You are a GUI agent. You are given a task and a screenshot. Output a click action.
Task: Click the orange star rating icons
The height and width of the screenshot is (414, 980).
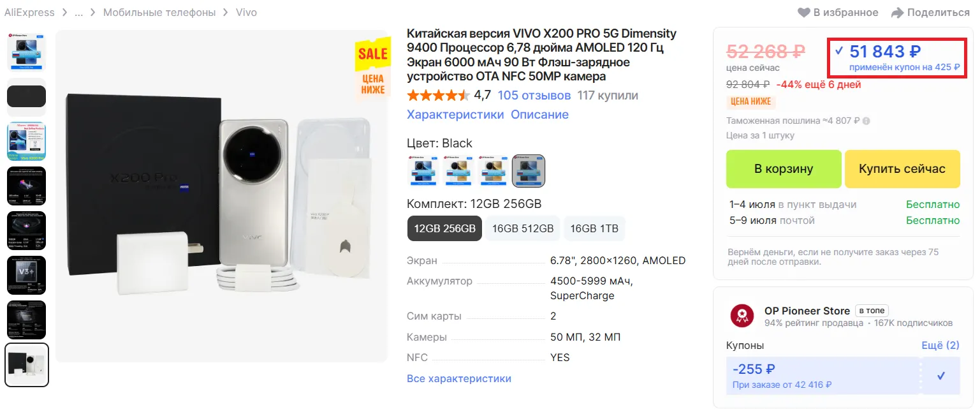tap(437, 96)
